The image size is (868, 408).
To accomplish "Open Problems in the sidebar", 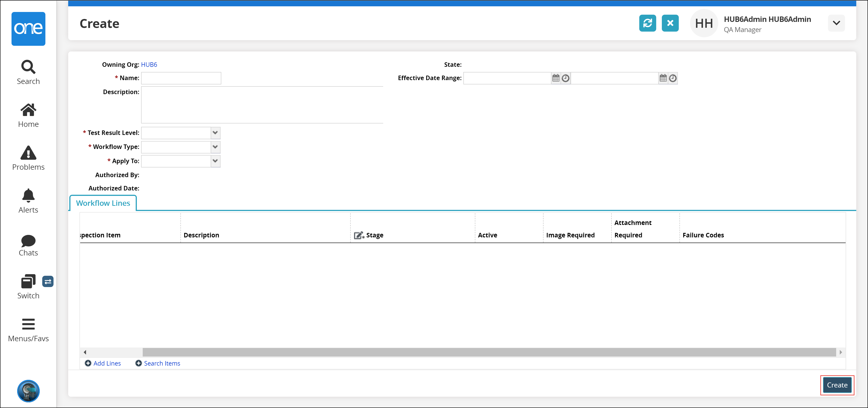I will [x=28, y=158].
